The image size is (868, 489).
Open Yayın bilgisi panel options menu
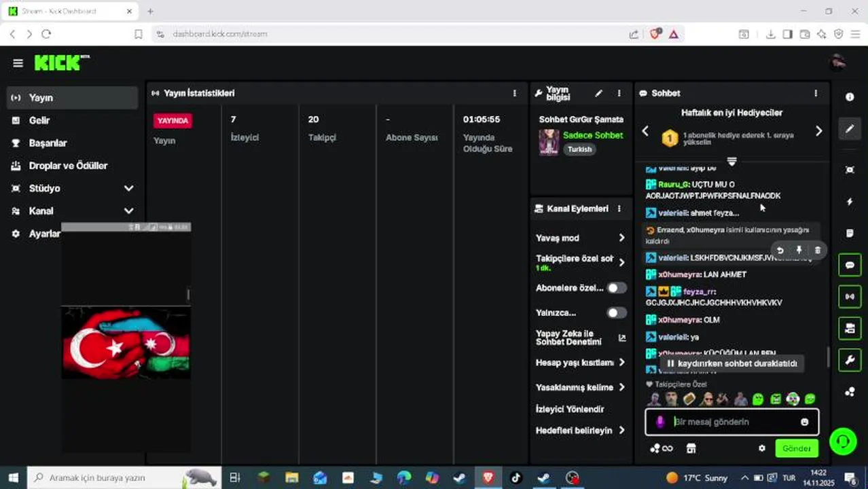point(619,94)
